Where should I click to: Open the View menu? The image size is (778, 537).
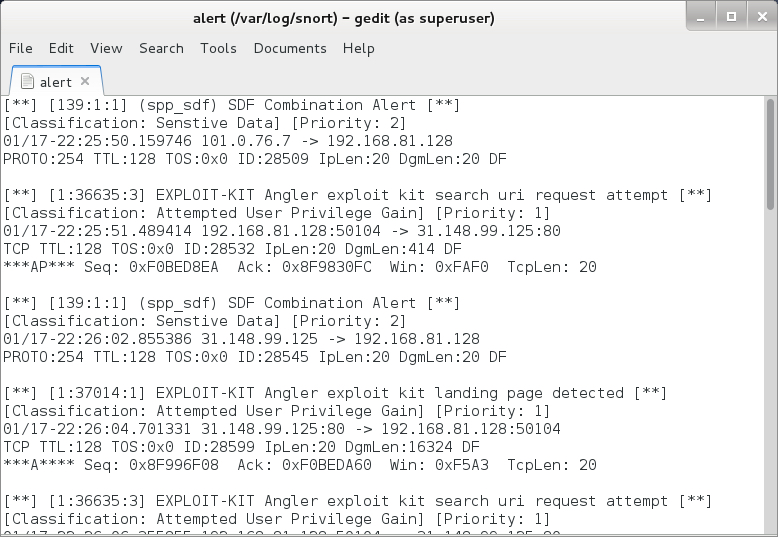pyautogui.click(x=106, y=48)
